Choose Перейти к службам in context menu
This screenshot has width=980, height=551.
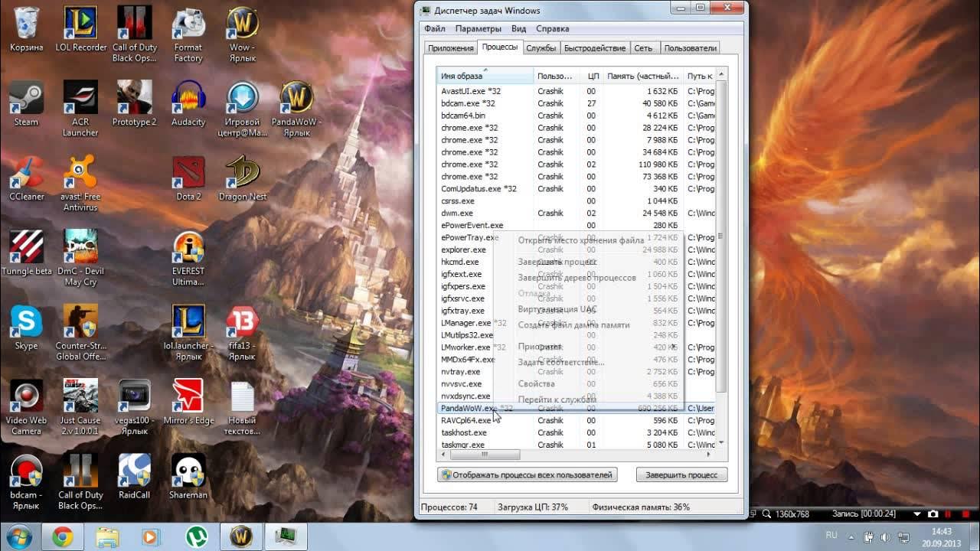(x=557, y=399)
